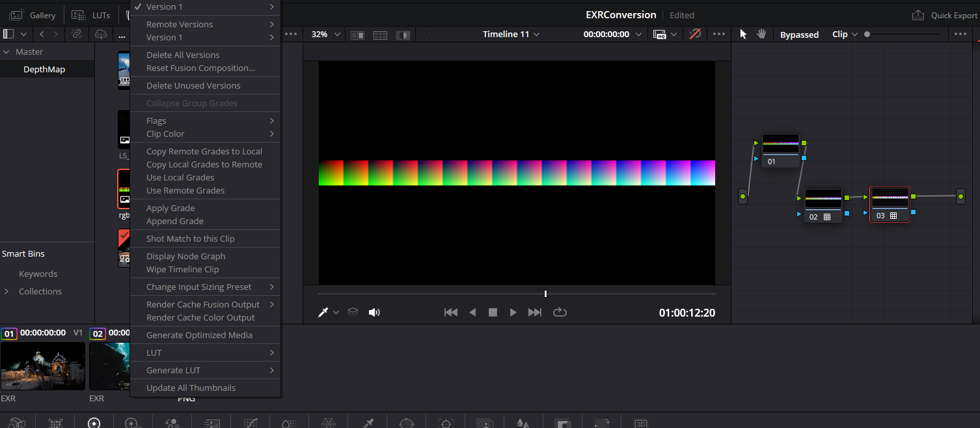Image resolution: width=980 pixels, height=428 pixels.
Task: Toggle the Split Screen viewer mode
Action: [x=380, y=35]
